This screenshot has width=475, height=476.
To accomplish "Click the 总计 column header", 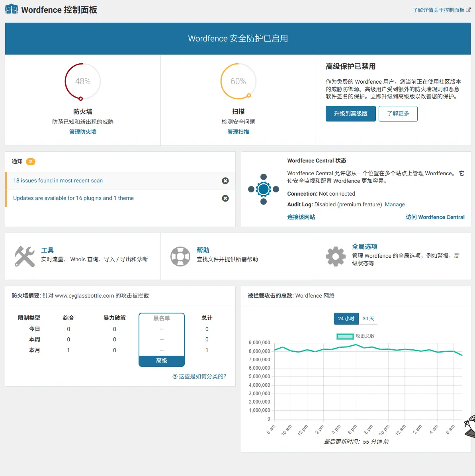I will 207,318.
